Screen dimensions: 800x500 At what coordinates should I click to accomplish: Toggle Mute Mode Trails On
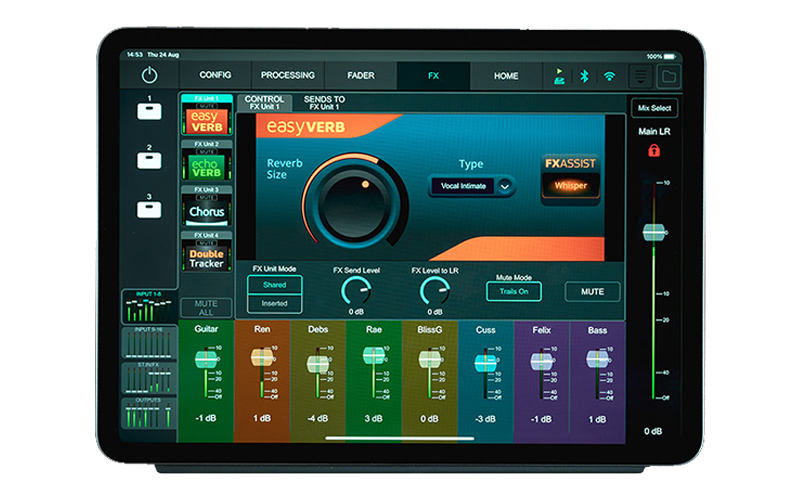pyautogui.click(x=514, y=291)
